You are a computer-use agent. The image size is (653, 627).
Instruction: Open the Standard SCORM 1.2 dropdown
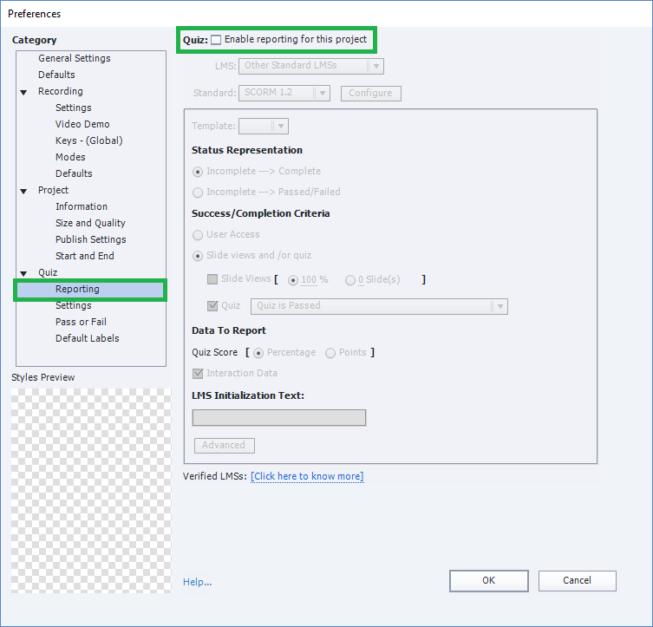click(284, 93)
